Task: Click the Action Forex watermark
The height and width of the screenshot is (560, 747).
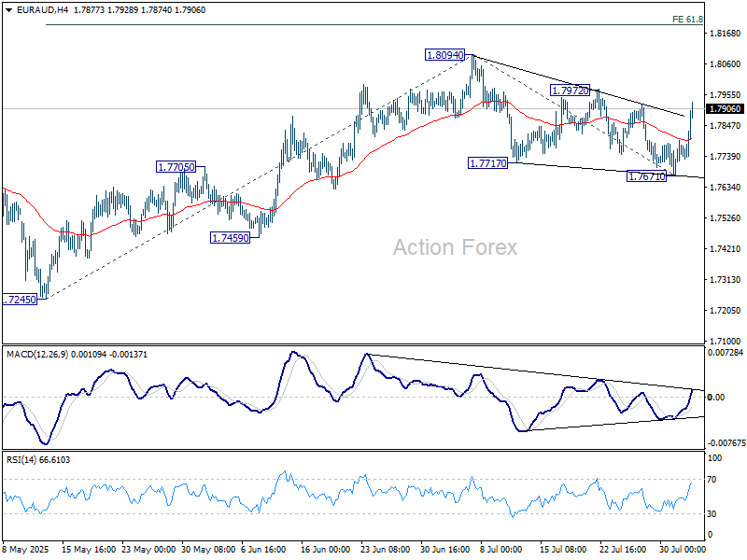Action: point(455,247)
